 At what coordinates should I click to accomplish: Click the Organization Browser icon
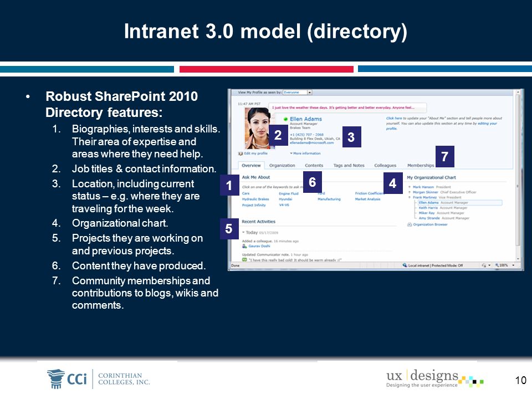tap(410, 224)
